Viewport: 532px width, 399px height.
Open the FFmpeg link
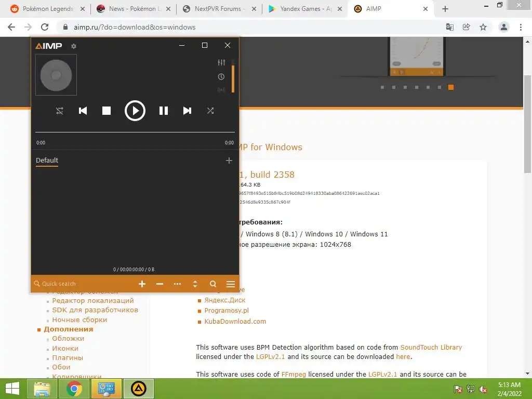[x=294, y=374]
